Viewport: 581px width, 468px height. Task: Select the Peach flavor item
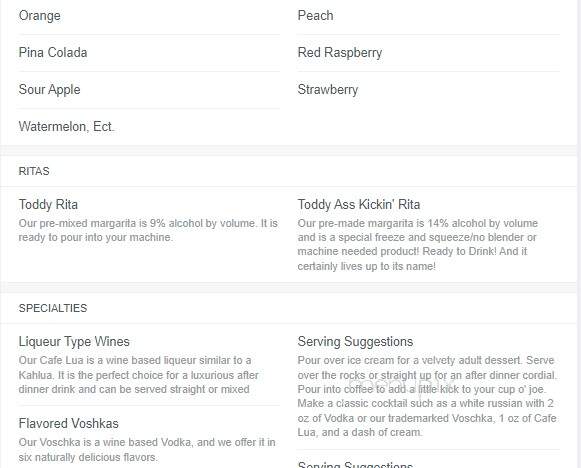click(x=315, y=16)
